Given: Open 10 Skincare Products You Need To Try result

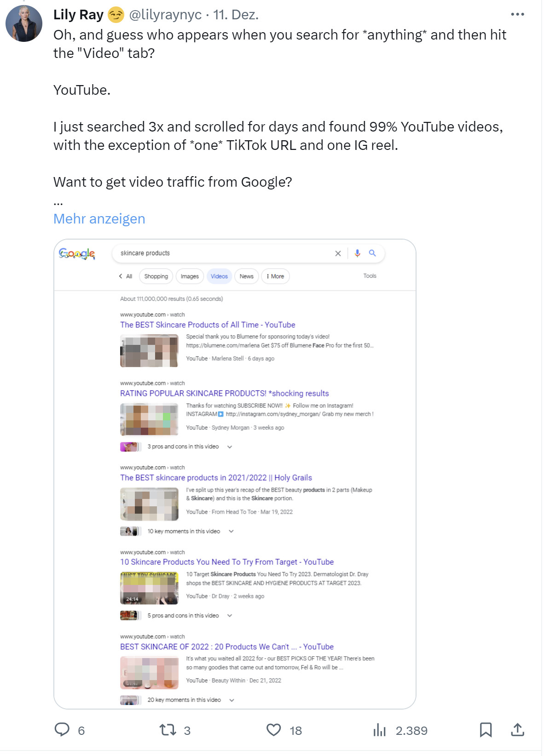Looking at the screenshot, I should pos(227,562).
